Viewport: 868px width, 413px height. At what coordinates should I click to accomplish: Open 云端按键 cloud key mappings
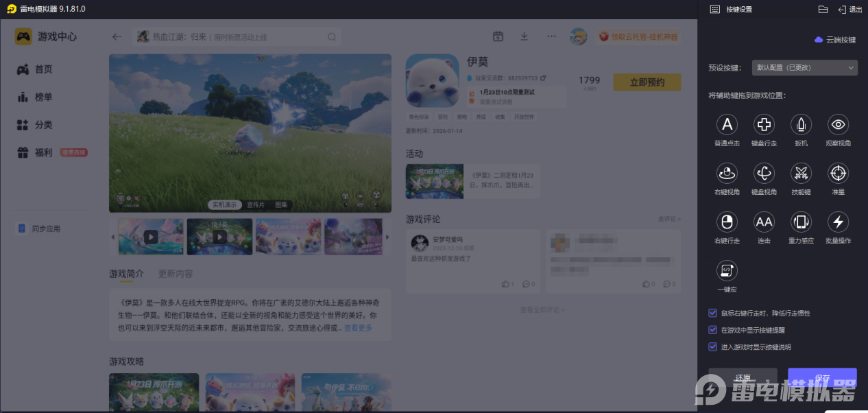[835, 40]
